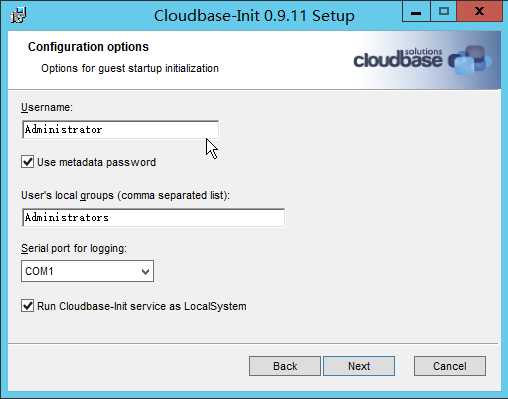This screenshot has width=508, height=399.
Task: Uncheck Run Cloudbase-Init service as LocalSystem box
Action: point(27,306)
